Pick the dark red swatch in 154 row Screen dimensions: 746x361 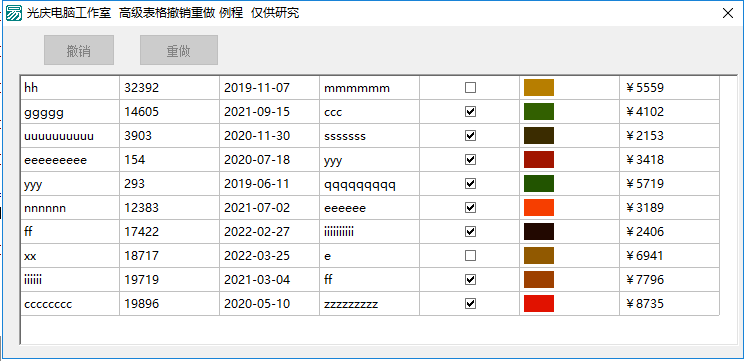click(x=539, y=160)
